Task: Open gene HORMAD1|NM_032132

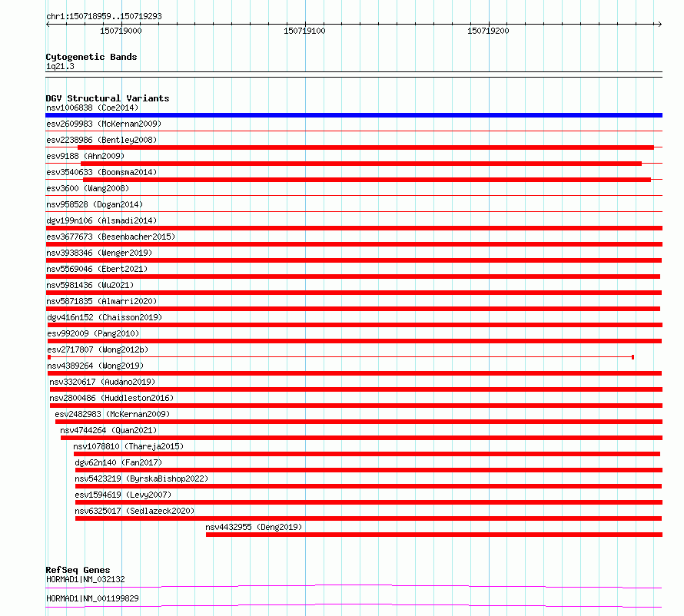Action: click(x=85, y=579)
